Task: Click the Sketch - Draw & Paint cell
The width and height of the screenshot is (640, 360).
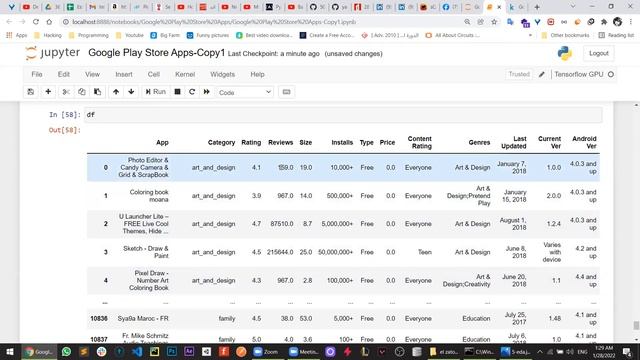Action: (146, 252)
